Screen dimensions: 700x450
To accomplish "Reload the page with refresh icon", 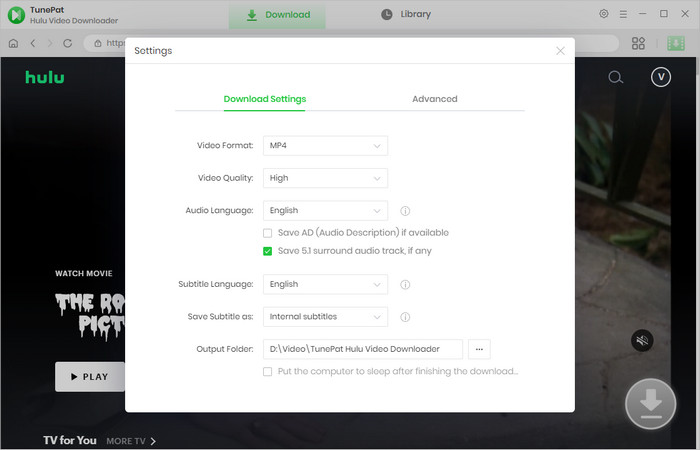I will [67, 43].
